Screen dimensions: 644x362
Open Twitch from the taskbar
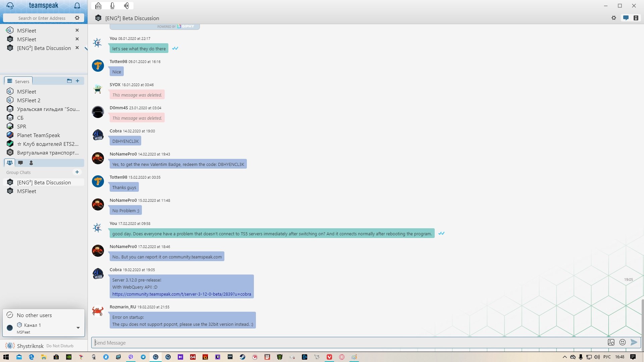tap(218, 357)
